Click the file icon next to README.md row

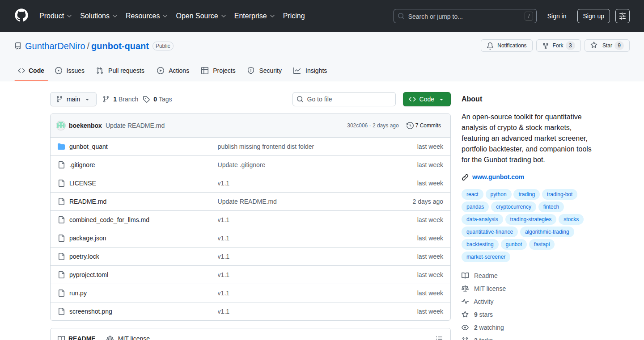[61, 201]
